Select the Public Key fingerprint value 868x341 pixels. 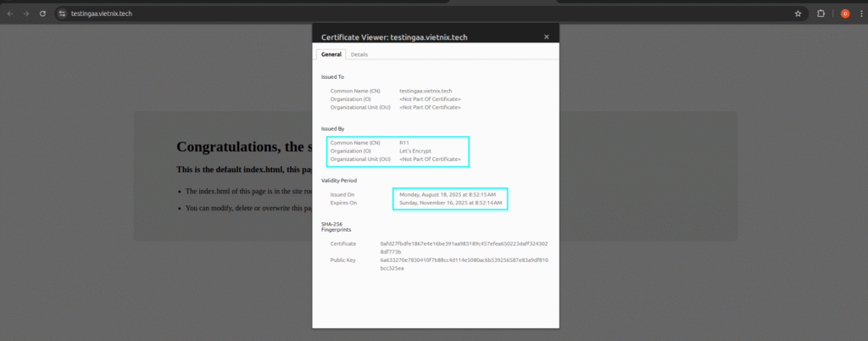pyautogui.click(x=464, y=264)
